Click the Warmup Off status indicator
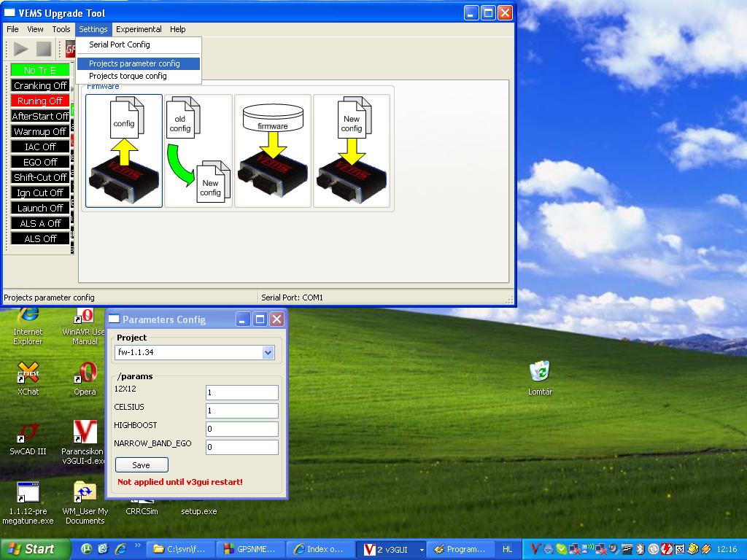The width and height of the screenshot is (747, 560). tap(40, 131)
